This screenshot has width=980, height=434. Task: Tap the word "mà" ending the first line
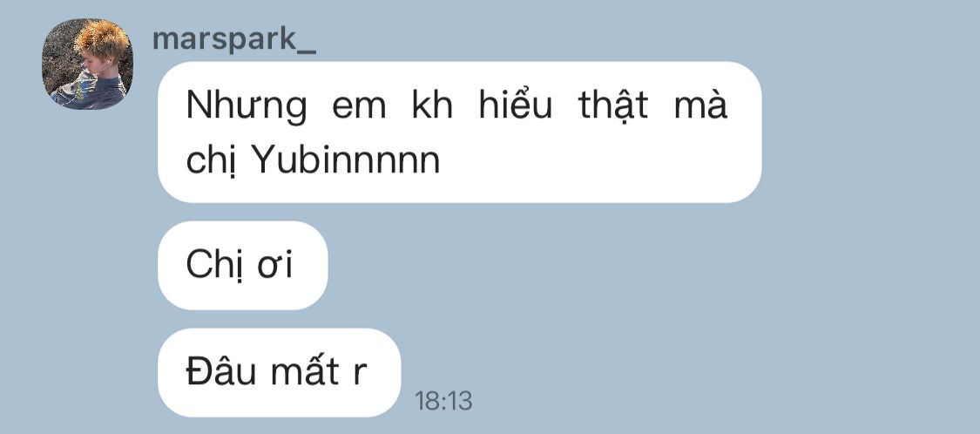[700, 104]
